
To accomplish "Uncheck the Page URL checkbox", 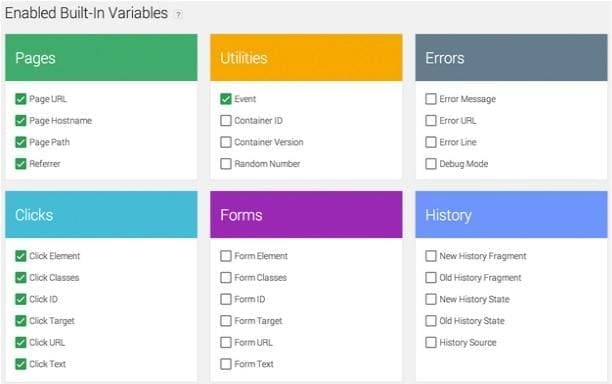I will coord(21,99).
